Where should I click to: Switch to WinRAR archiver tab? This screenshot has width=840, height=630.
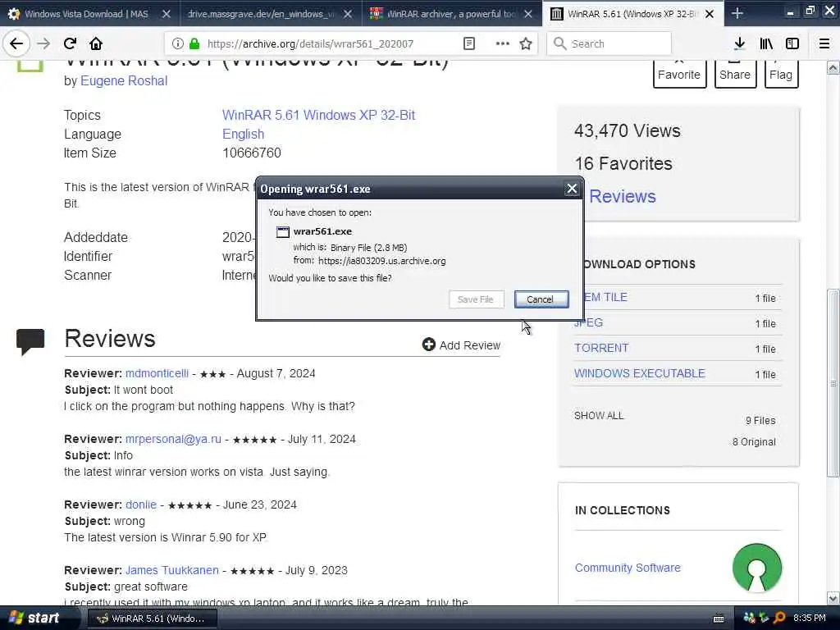452,14
